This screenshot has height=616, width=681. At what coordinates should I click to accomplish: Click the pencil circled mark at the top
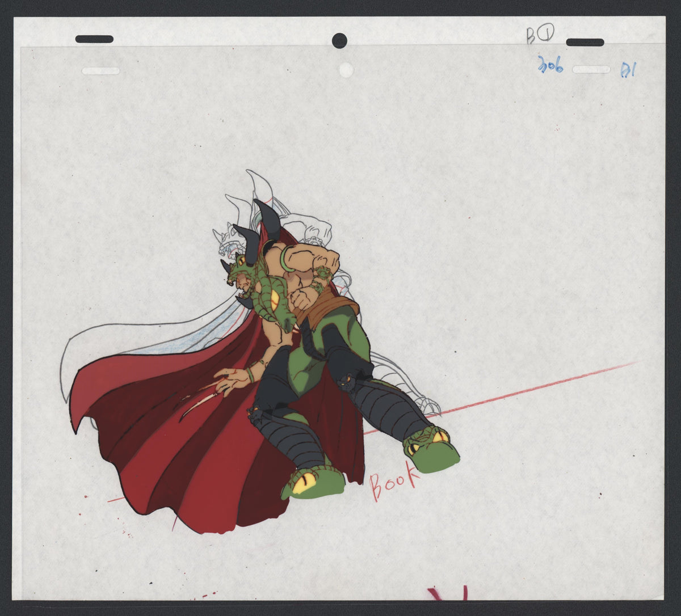pyautogui.click(x=540, y=35)
